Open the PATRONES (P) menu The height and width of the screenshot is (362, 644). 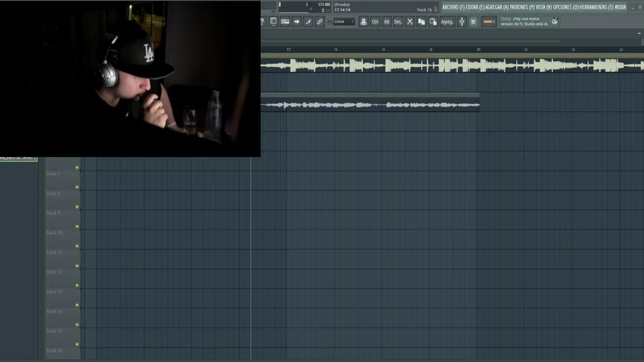(522, 7)
